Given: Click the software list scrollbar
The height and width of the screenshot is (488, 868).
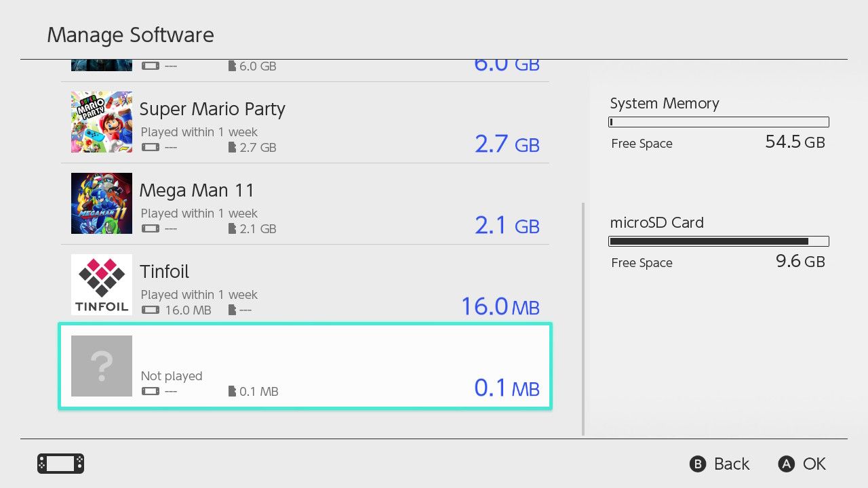Looking at the screenshot, I should (583, 319).
